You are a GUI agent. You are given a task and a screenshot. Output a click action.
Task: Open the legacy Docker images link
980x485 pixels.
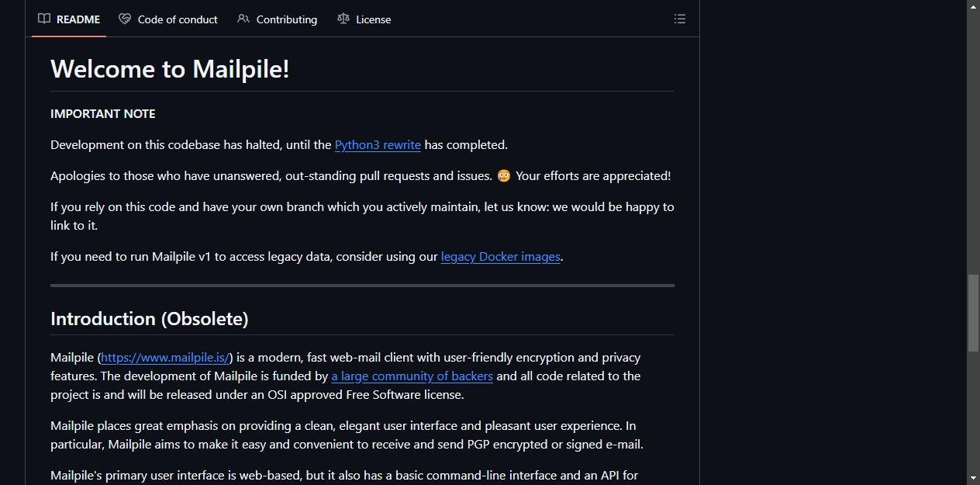coord(501,257)
